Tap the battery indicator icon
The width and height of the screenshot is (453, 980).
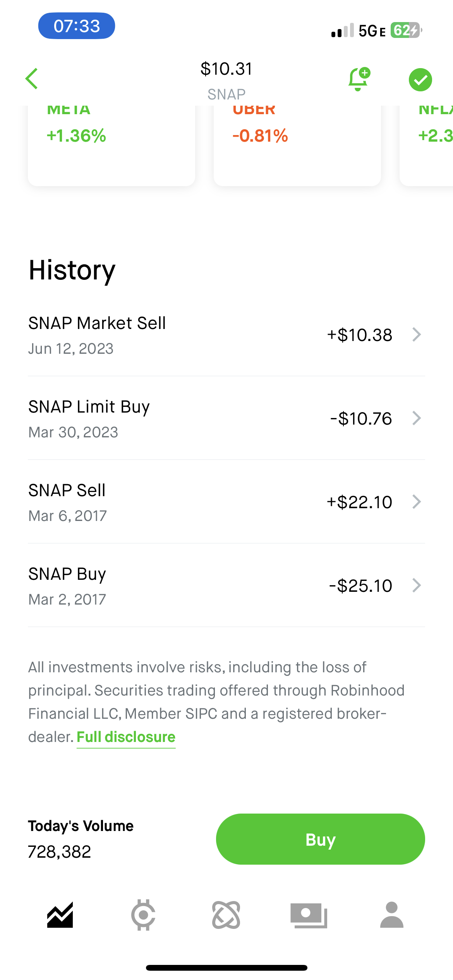406,30
